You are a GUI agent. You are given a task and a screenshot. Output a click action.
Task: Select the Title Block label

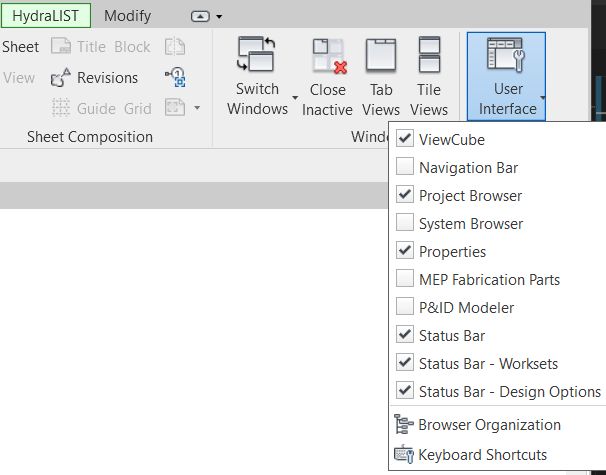pos(114,47)
